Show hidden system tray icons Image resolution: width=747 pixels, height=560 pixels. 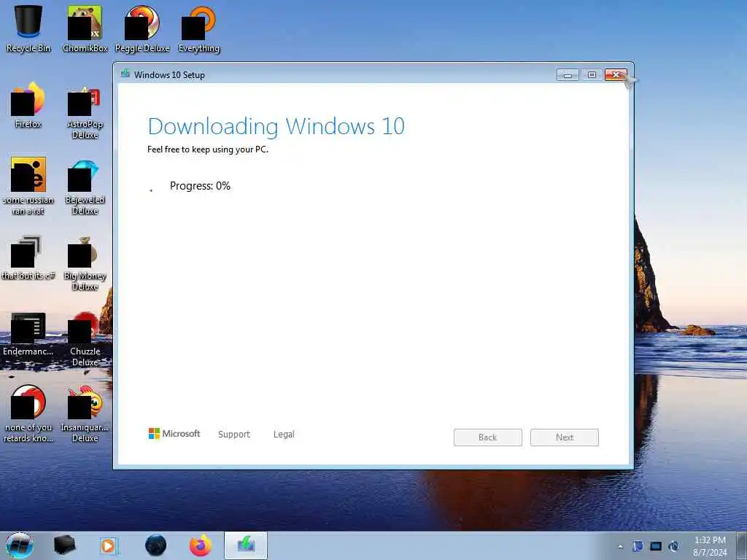[620, 547]
